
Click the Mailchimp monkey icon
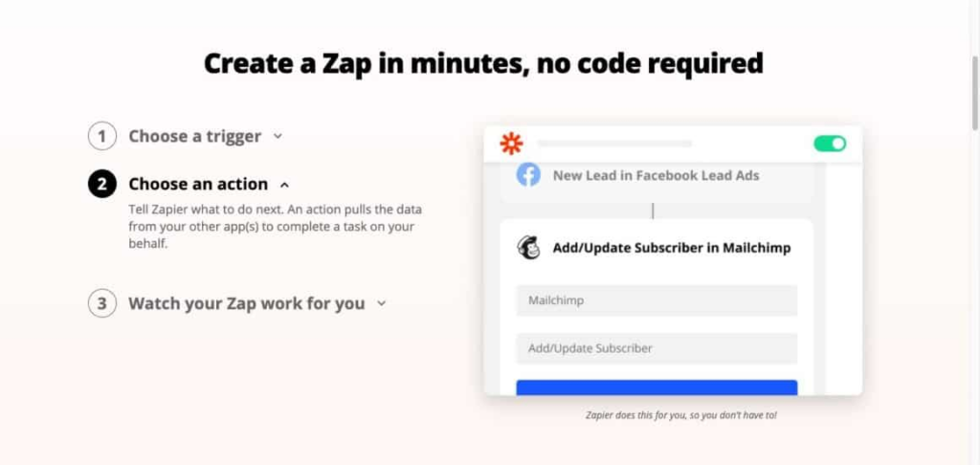click(x=528, y=248)
